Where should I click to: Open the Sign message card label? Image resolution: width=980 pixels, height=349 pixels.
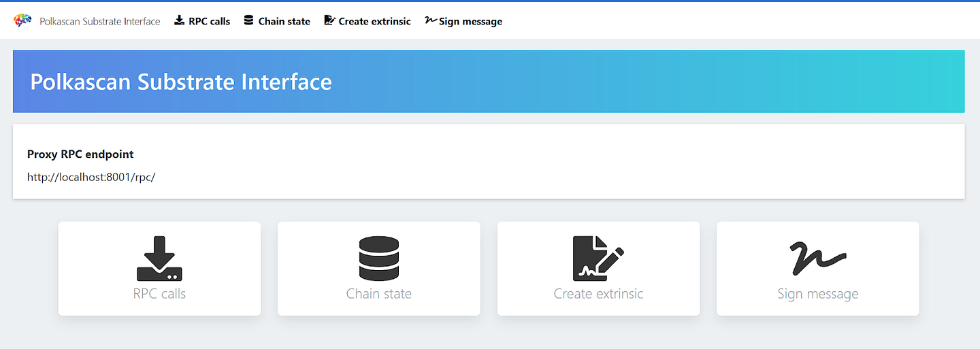818,294
